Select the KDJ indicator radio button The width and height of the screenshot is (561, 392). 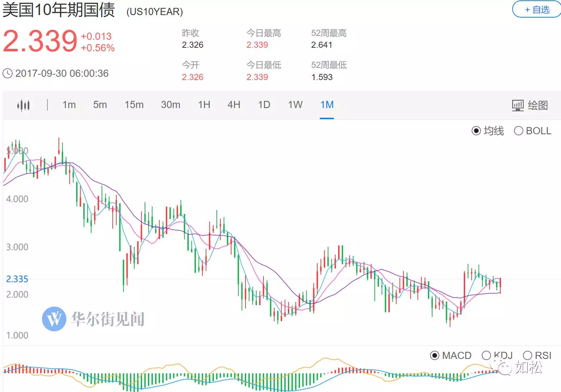click(486, 356)
